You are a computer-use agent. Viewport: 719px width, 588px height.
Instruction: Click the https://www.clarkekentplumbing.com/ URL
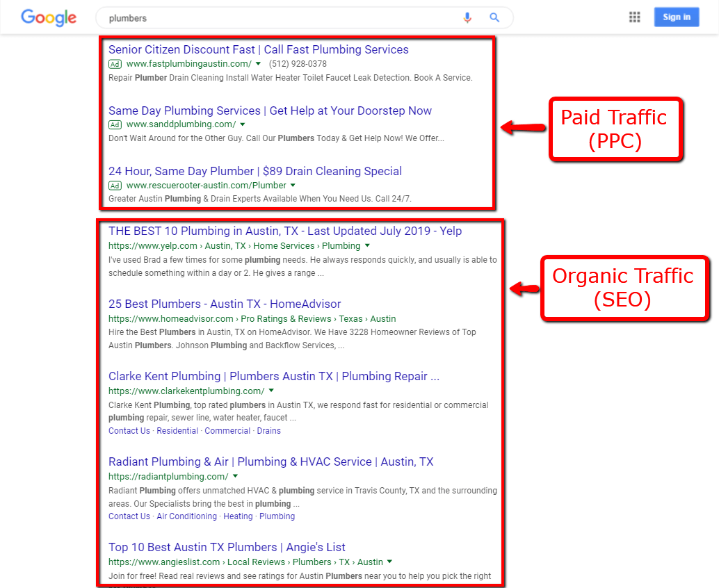[186, 391]
